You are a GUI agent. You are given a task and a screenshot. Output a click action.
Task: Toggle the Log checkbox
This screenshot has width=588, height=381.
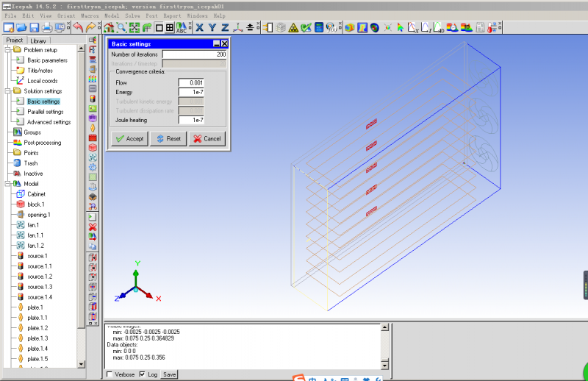point(142,374)
